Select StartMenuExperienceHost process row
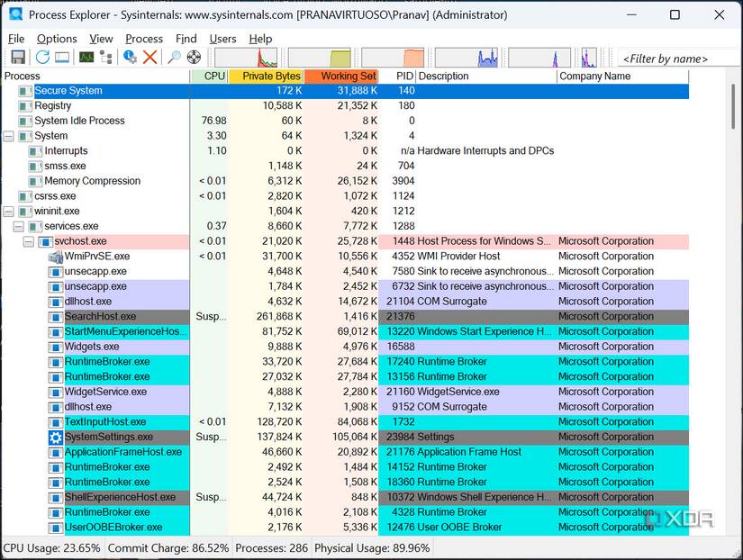The height and width of the screenshot is (560, 743). click(x=346, y=331)
